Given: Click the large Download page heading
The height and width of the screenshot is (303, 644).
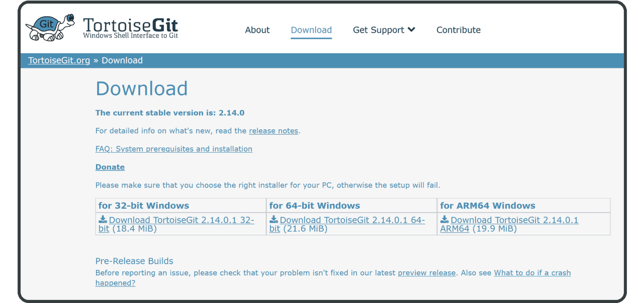Looking at the screenshot, I should [x=142, y=88].
